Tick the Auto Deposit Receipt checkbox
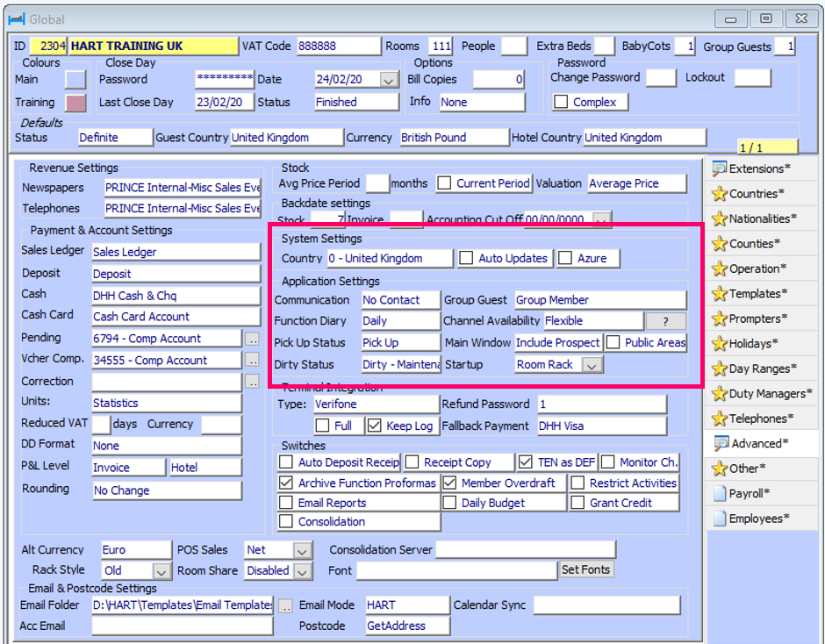This screenshot has width=825, height=644. pos(286,462)
